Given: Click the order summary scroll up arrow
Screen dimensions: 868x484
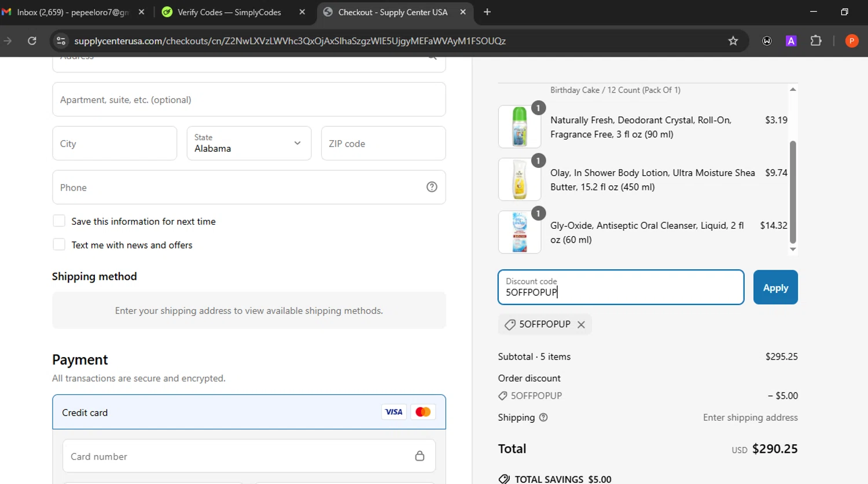Looking at the screenshot, I should pyautogui.click(x=793, y=89).
